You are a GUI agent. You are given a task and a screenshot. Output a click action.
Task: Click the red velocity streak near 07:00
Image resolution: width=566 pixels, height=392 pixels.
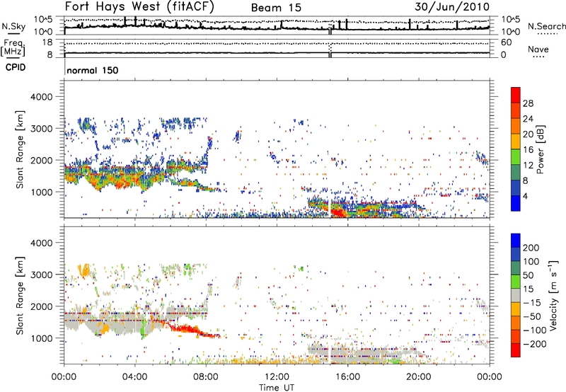[186, 329]
